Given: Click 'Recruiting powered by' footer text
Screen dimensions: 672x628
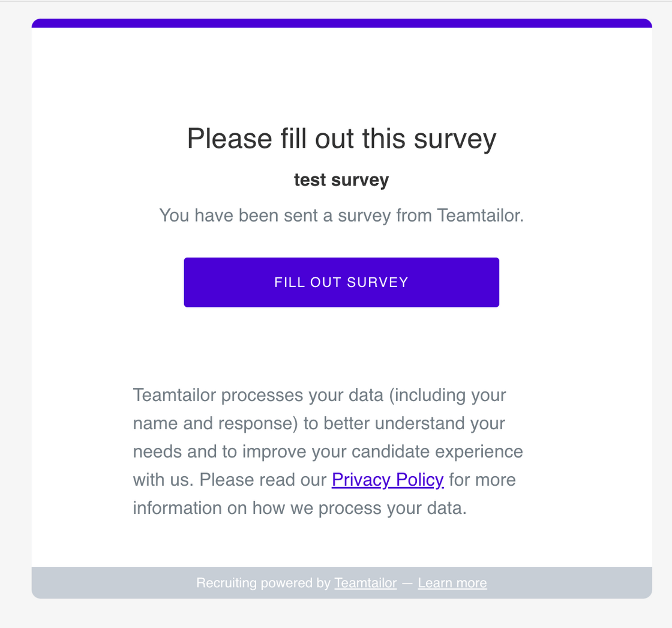Looking at the screenshot, I should point(263,583).
